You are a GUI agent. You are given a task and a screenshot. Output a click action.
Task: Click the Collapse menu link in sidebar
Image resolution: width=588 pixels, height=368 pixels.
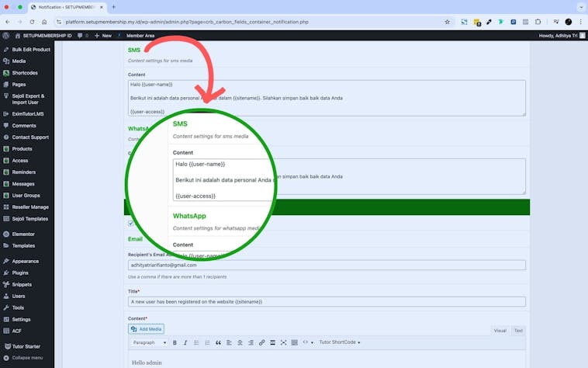pyautogui.click(x=26, y=358)
